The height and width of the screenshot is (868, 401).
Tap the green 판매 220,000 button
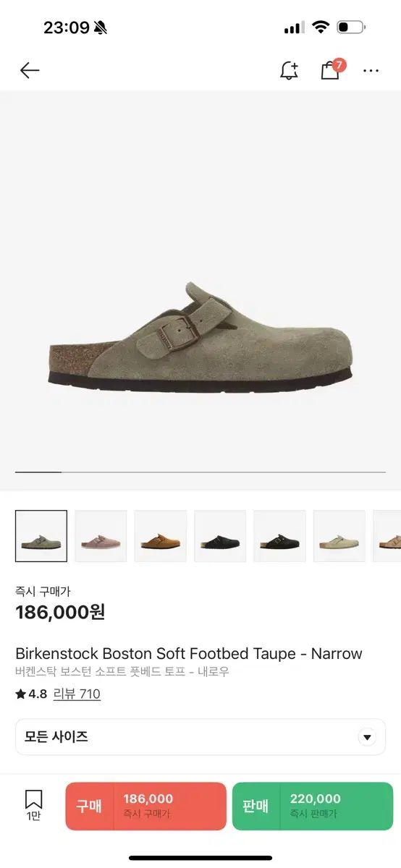point(313,806)
